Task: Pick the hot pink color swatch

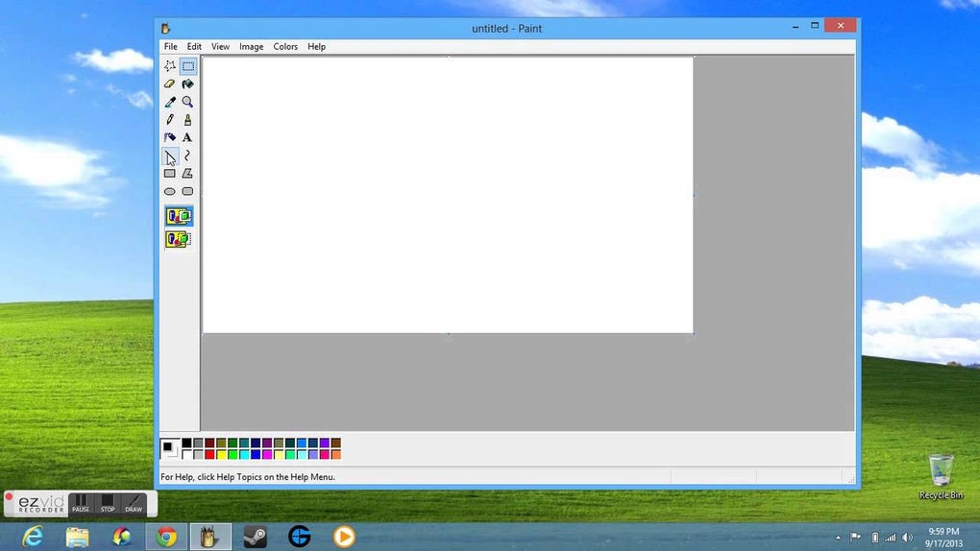Action: tap(325, 455)
